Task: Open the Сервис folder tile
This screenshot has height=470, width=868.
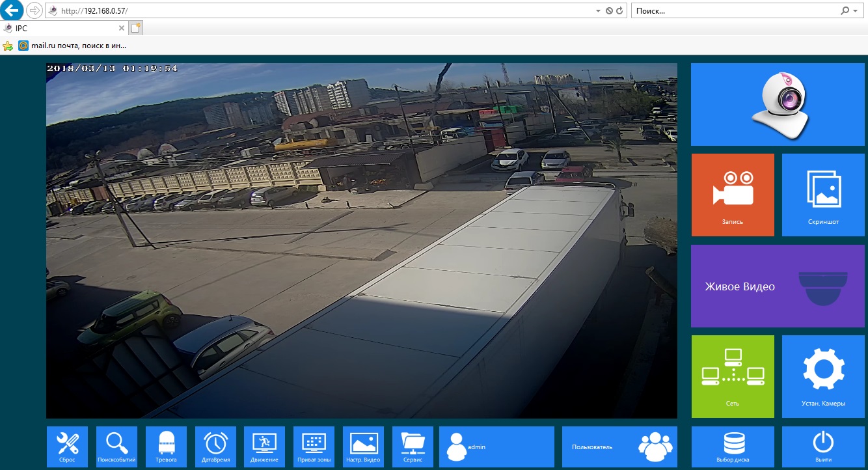Action: [x=413, y=447]
